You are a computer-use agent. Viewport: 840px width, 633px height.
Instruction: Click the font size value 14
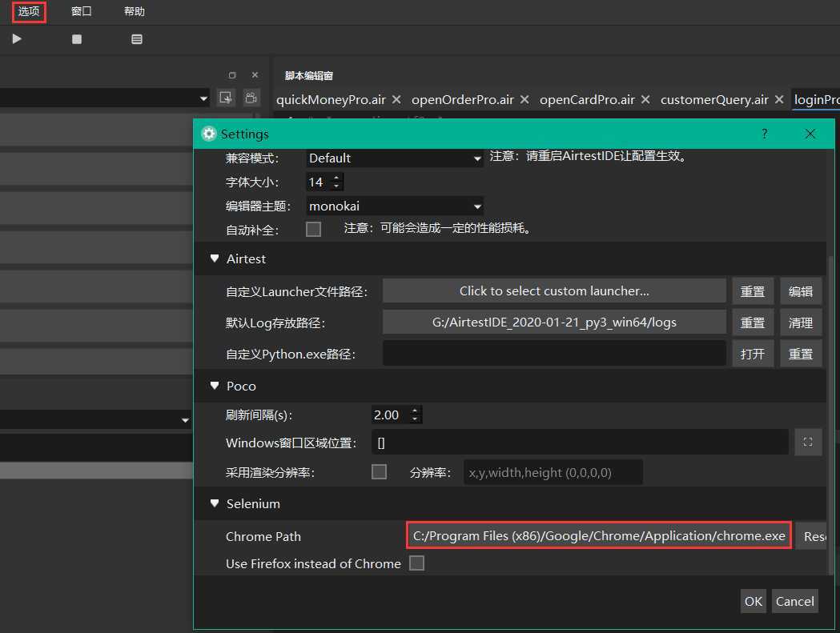tap(318, 182)
